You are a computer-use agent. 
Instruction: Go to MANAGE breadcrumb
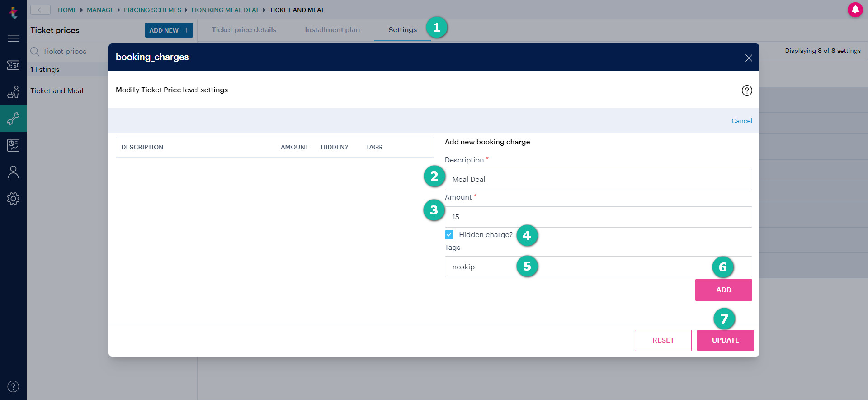coord(100,10)
